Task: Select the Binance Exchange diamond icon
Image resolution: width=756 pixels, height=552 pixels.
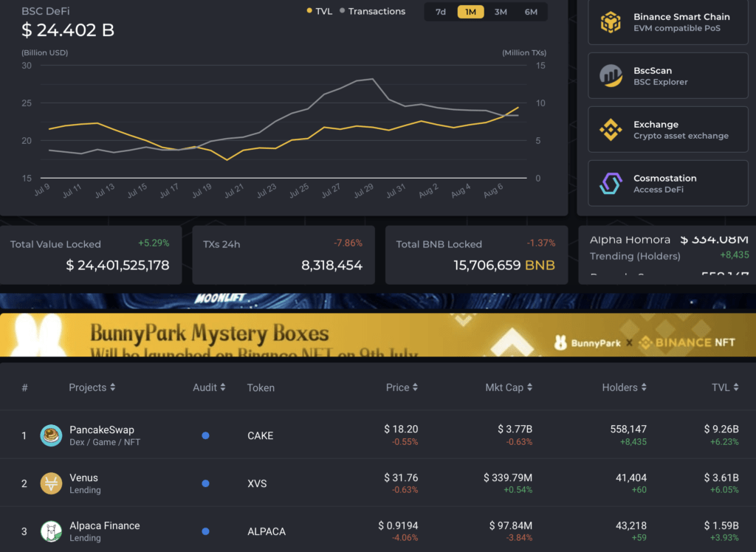Action: (610, 129)
